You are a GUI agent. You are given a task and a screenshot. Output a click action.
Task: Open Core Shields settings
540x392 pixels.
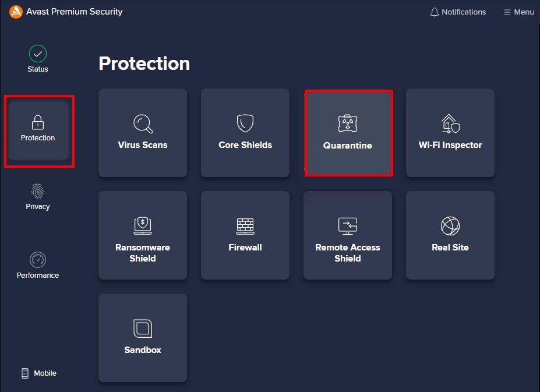tap(245, 133)
